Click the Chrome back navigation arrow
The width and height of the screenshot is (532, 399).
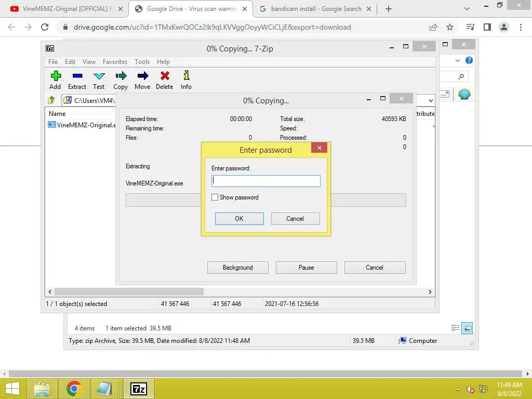coord(11,27)
